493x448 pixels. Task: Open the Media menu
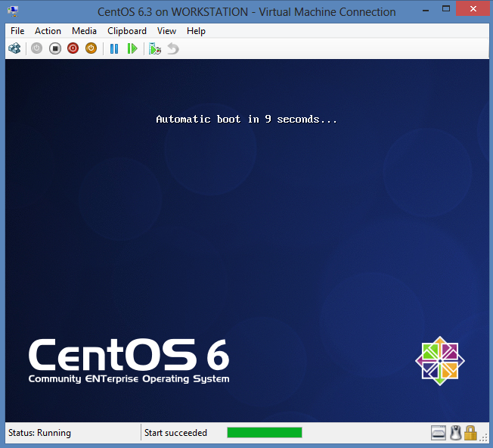(x=84, y=31)
